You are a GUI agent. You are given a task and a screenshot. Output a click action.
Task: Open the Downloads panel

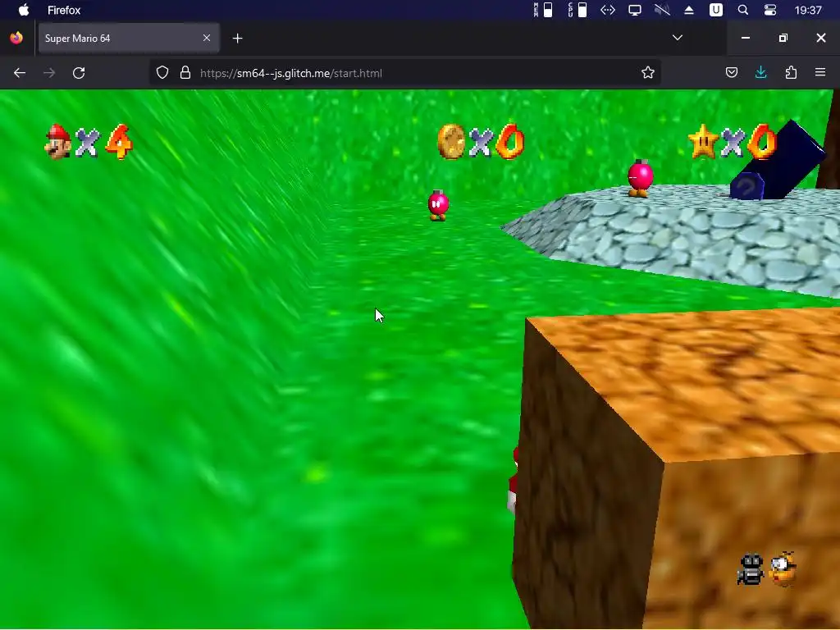click(x=760, y=73)
